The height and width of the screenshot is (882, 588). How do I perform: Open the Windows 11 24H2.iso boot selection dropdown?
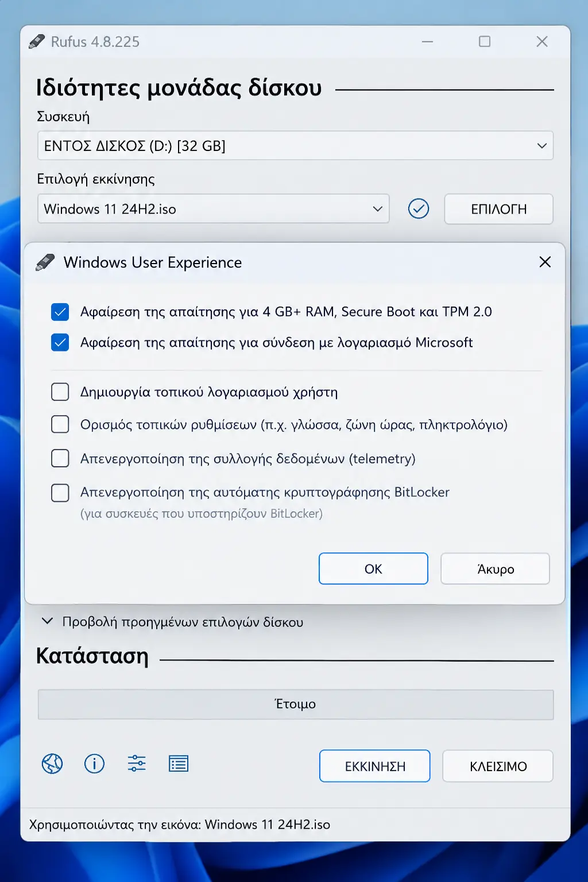[213, 208]
